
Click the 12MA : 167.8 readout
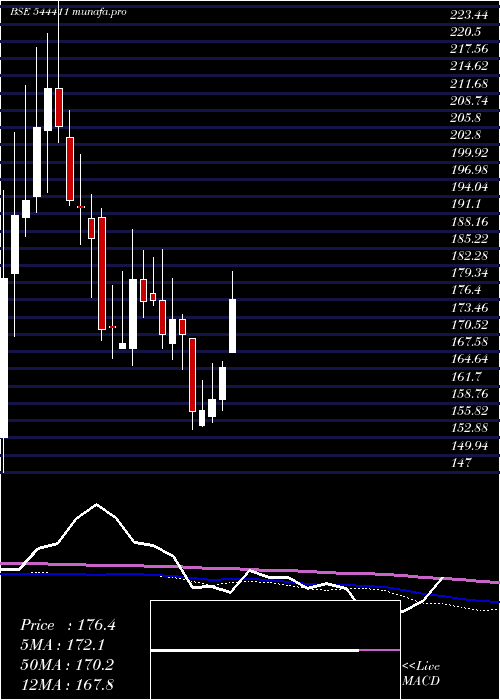[x=67, y=684]
